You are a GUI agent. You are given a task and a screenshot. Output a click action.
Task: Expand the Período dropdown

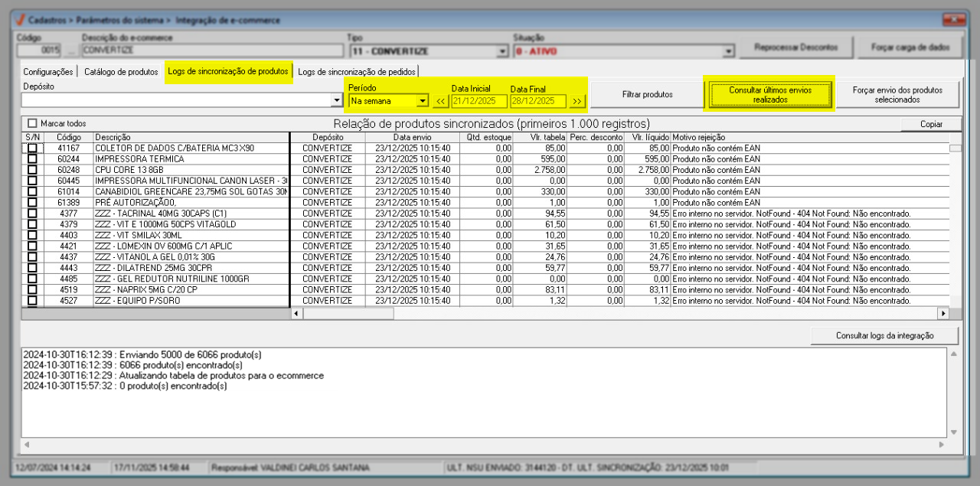pos(422,101)
